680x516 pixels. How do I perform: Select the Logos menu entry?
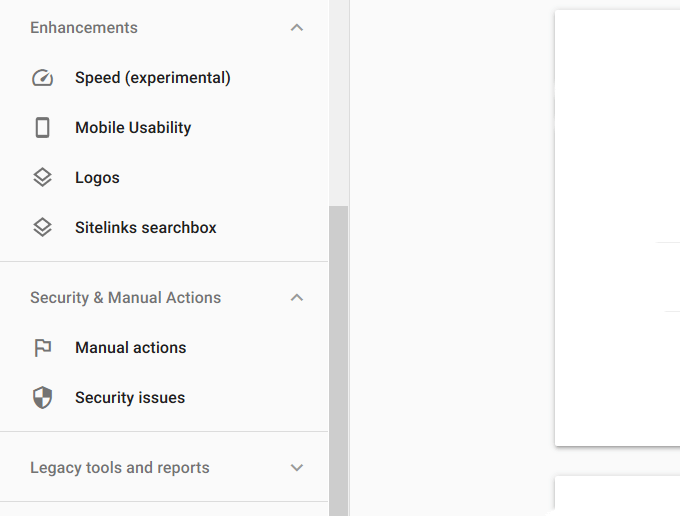coord(97,178)
